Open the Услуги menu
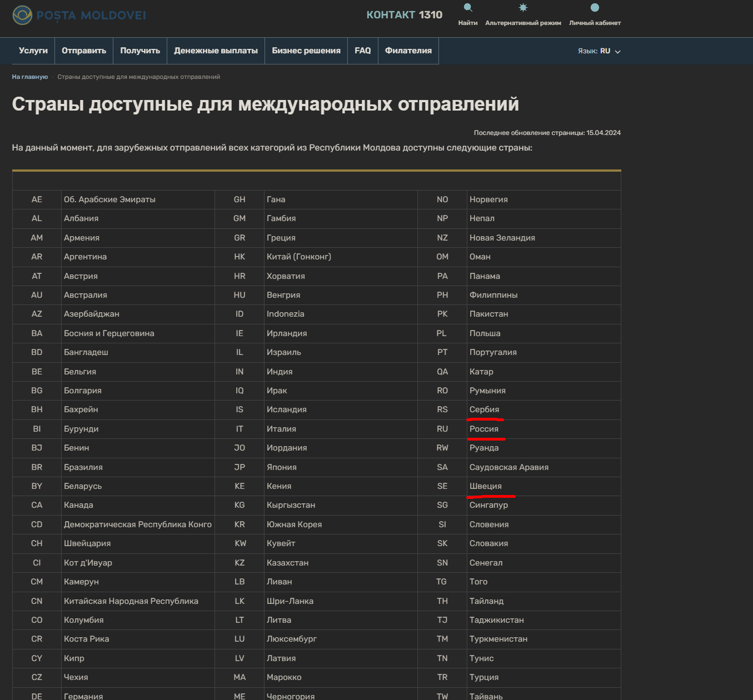This screenshot has height=700, width=753. pyautogui.click(x=33, y=51)
